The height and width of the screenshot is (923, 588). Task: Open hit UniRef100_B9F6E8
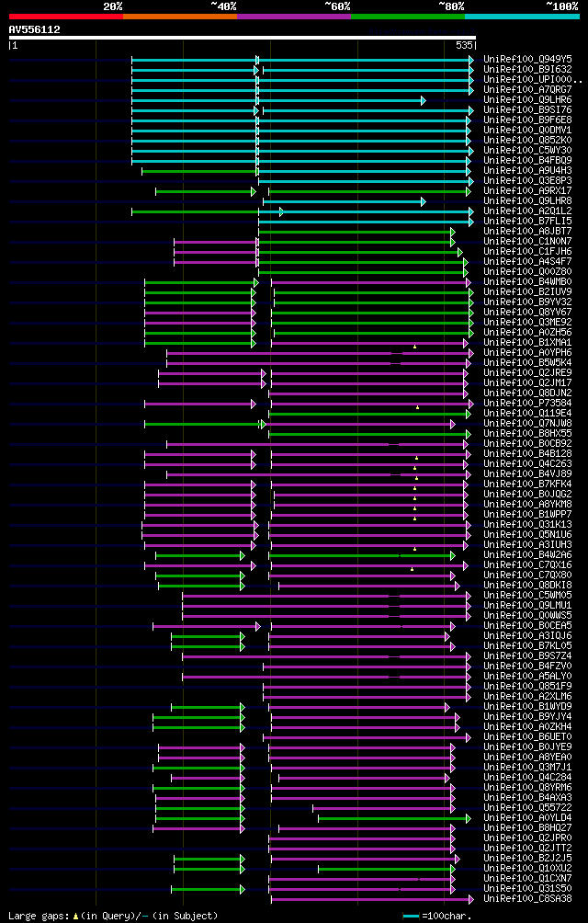coord(527,120)
